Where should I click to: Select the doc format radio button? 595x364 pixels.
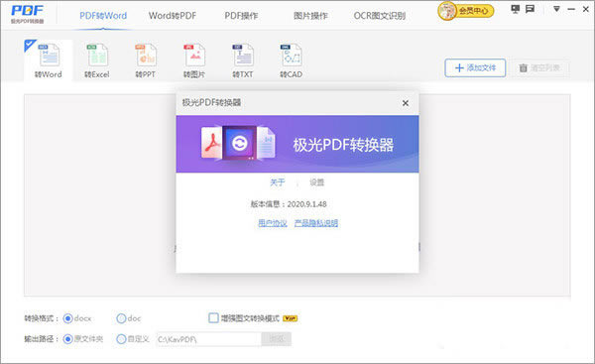[121, 318]
